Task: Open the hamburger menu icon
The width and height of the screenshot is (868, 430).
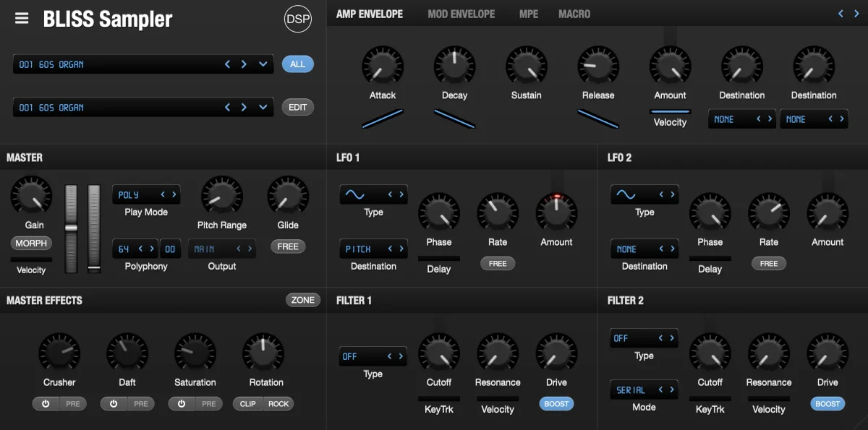Action: pos(22,19)
